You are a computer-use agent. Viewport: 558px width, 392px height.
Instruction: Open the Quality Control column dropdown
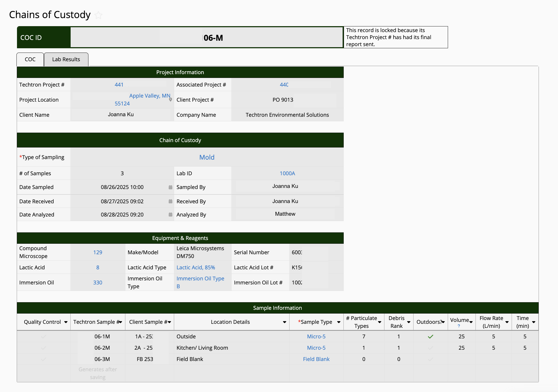(66, 322)
